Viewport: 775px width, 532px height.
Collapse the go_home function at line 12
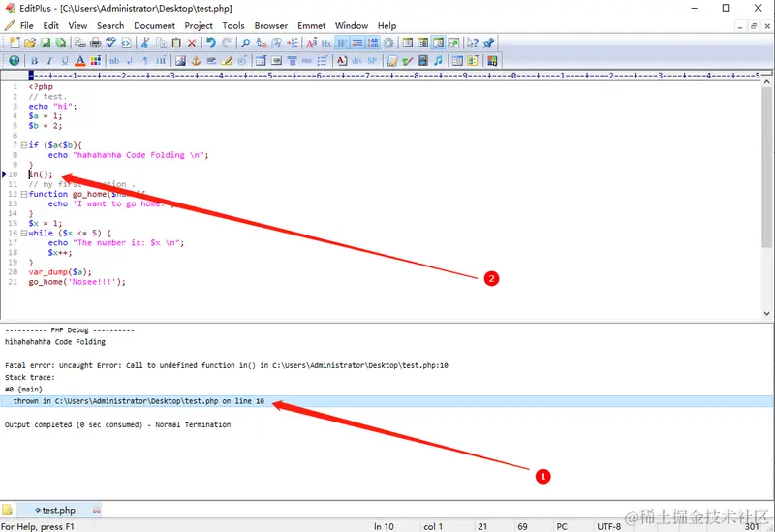tap(23, 194)
